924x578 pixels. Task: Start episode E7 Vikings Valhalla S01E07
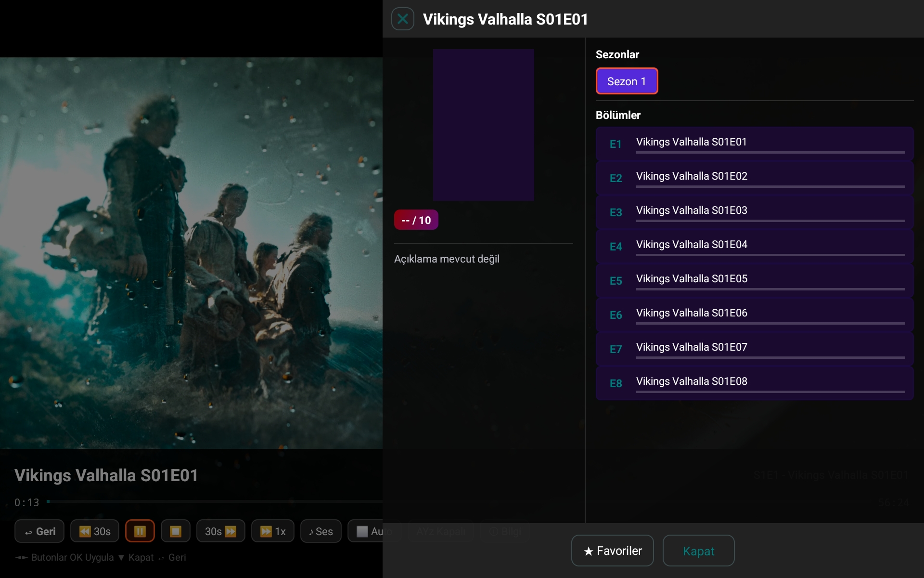tap(755, 349)
